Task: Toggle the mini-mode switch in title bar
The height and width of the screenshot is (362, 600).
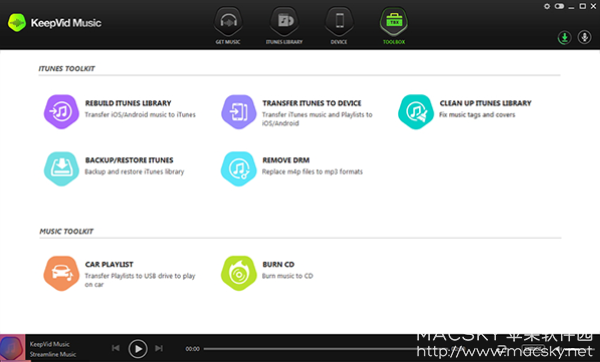Action: [559, 6]
